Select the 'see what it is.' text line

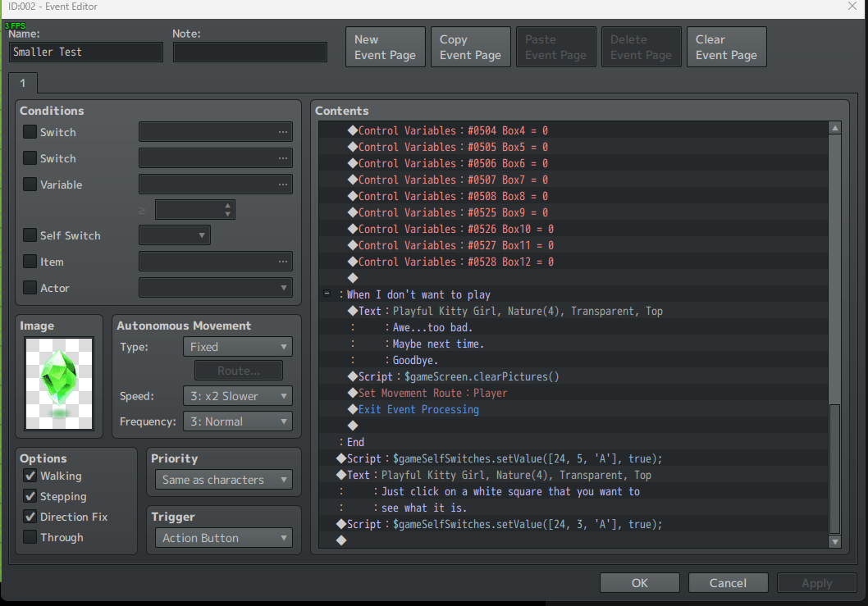coord(573,508)
